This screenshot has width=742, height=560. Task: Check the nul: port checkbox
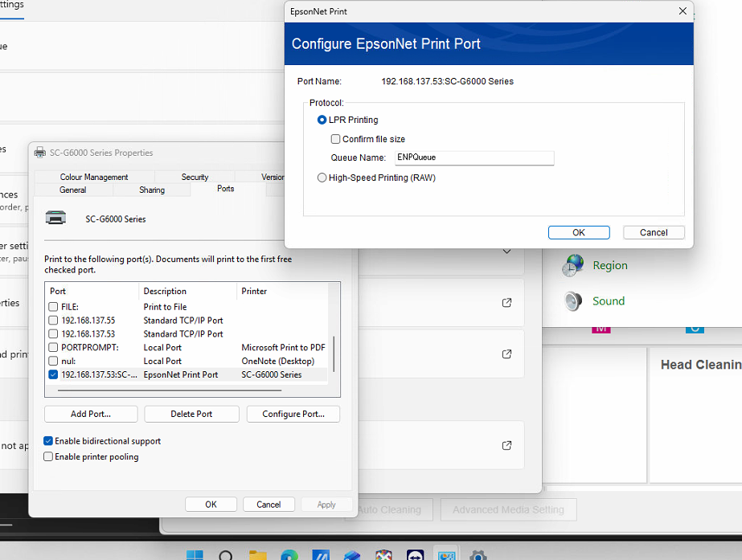point(53,361)
